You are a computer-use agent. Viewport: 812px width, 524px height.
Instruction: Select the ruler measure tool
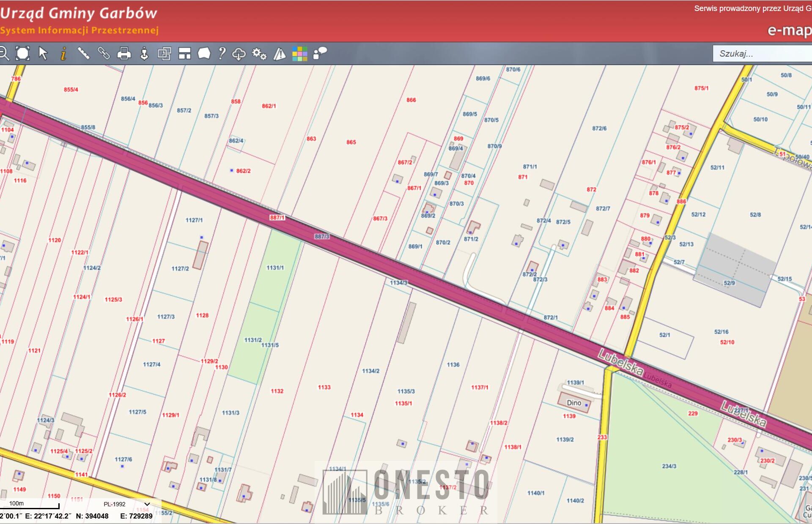[x=83, y=54]
